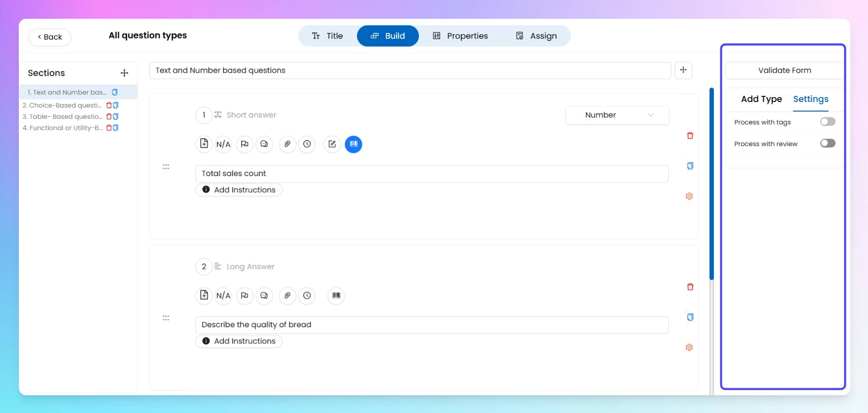Toggle N/A option on question 2
The image size is (868, 413).
(224, 295)
